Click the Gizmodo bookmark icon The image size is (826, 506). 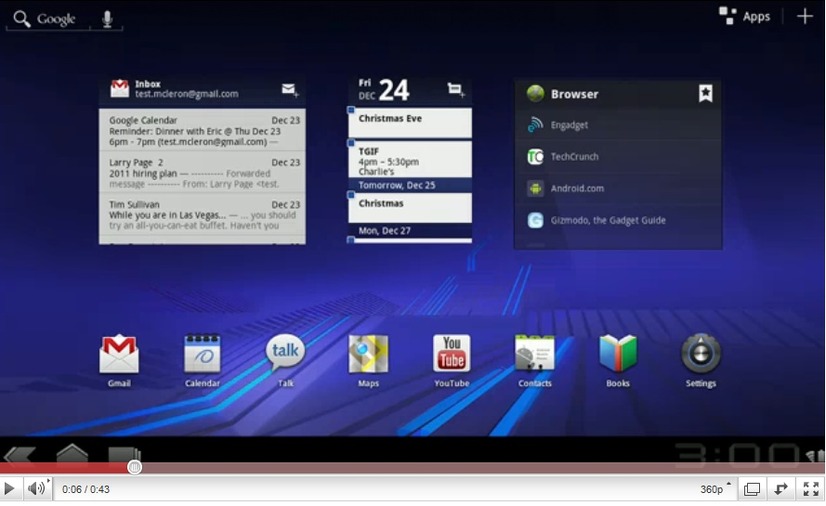[x=535, y=220]
